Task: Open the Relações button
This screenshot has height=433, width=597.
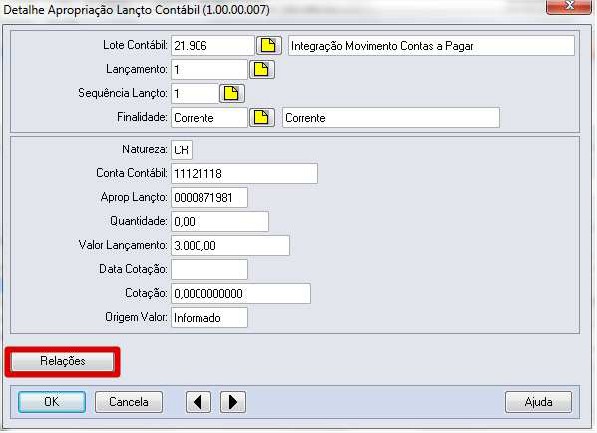Action: (x=62, y=361)
